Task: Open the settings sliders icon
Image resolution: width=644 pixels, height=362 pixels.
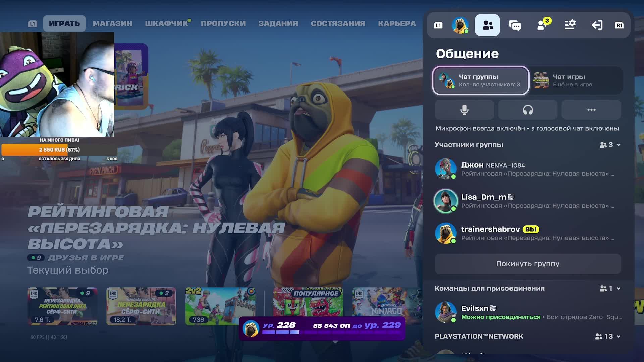Action: (570, 25)
